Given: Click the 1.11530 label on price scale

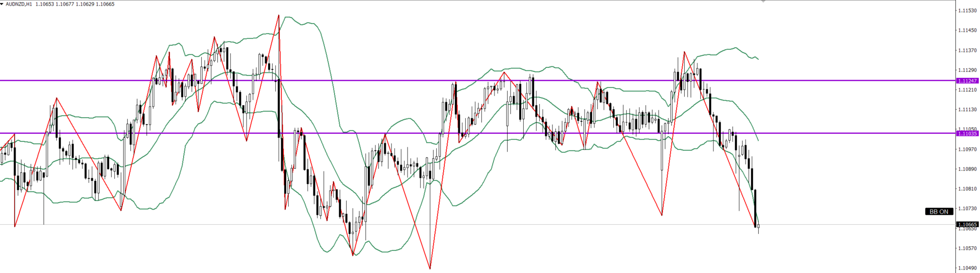Looking at the screenshot, I should 967,11.
